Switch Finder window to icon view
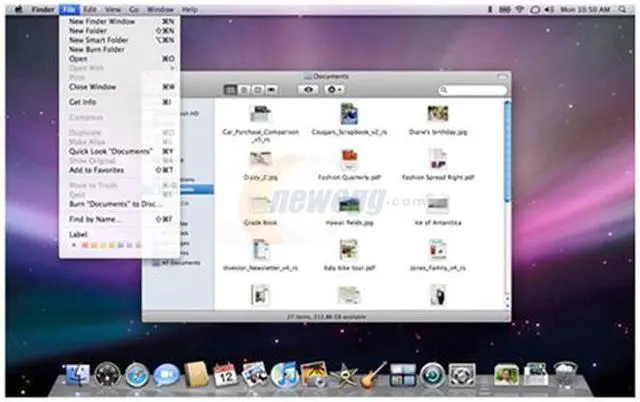The height and width of the screenshot is (402, 640). [x=230, y=89]
